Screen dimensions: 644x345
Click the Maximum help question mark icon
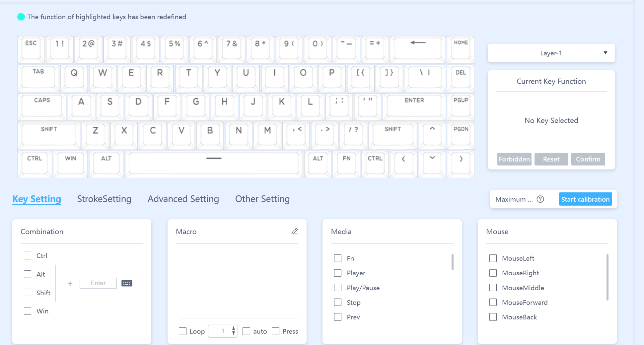[540, 199]
